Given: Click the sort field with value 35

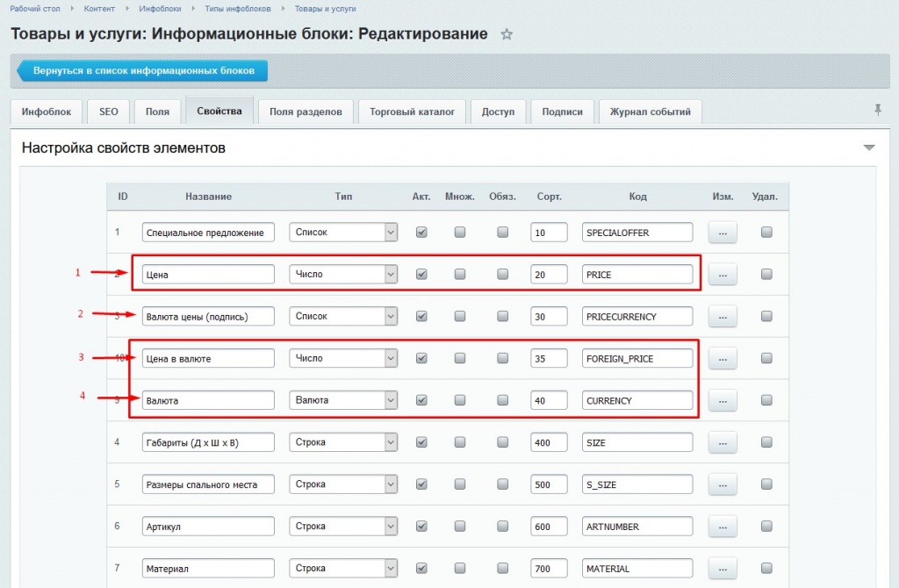Looking at the screenshot, I should tap(549, 358).
